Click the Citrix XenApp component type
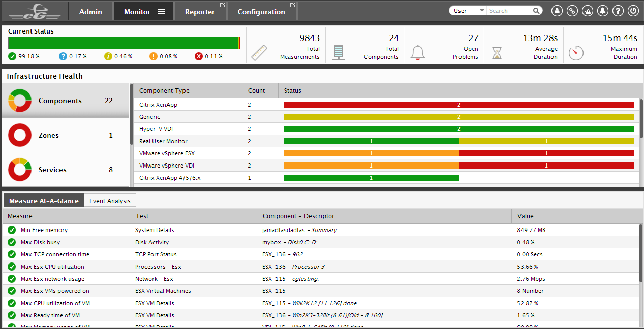This screenshot has height=329, width=644. [x=158, y=105]
